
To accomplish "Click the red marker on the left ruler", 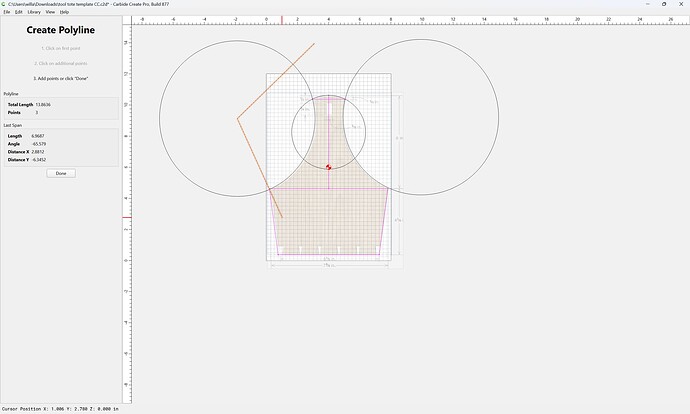I will pyautogui.click(x=127, y=217).
